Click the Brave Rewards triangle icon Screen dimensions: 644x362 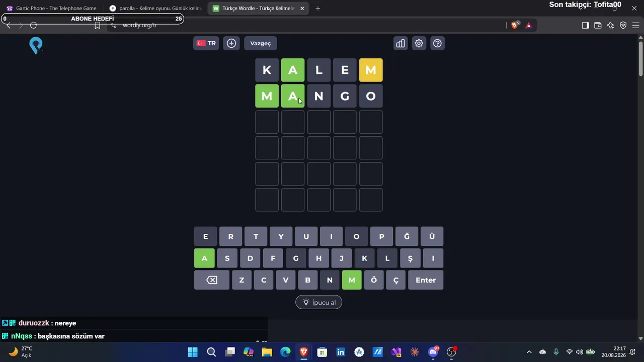[x=529, y=25]
